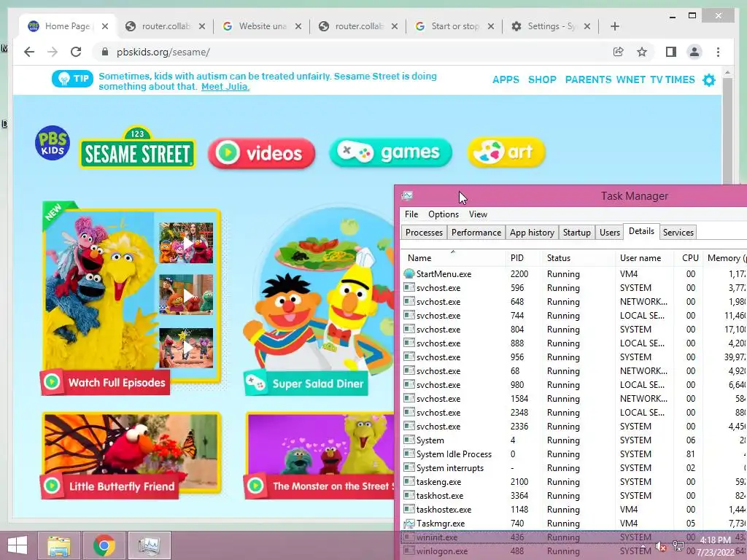Open the PBS Kids settings gear
This screenshot has height=560, width=747.
[x=709, y=80]
